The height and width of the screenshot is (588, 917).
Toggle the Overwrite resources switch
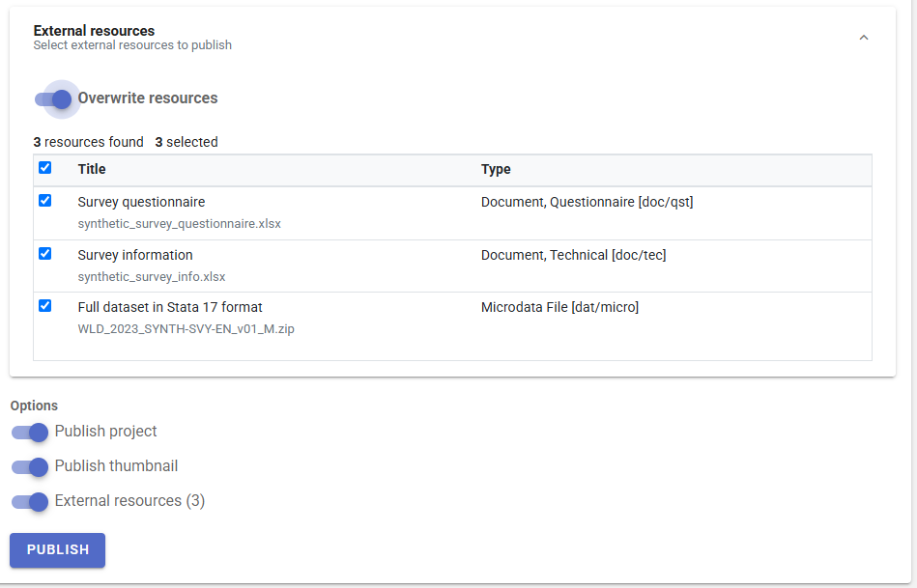pos(54,98)
